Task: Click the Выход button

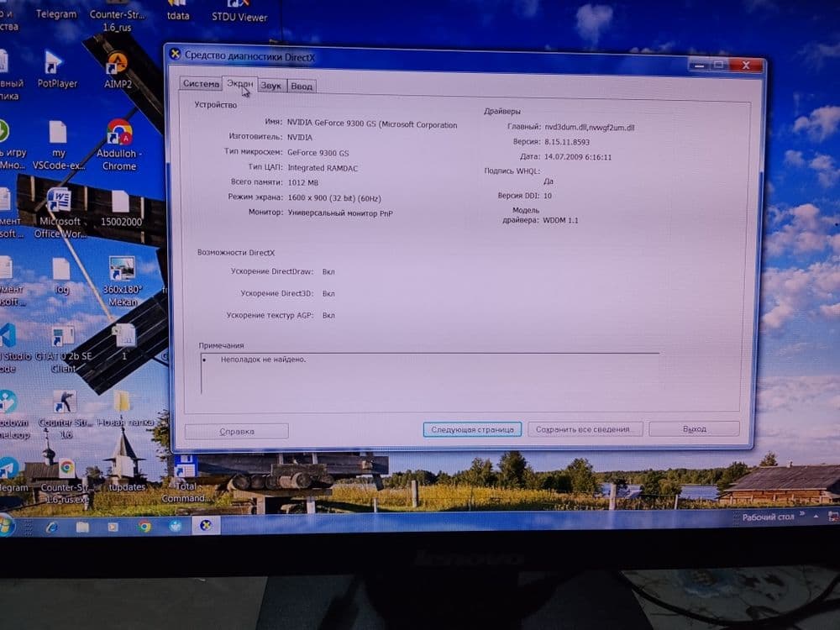Action: tap(695, 428)
